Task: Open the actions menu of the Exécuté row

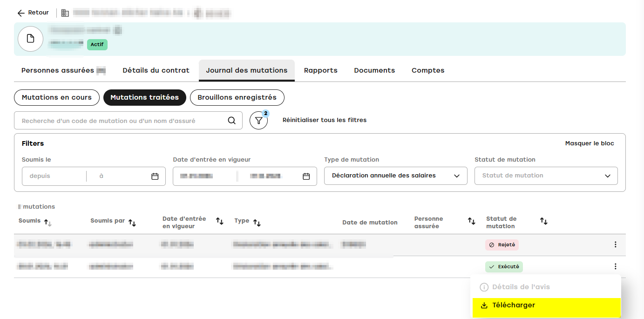Action: point(615,266)
